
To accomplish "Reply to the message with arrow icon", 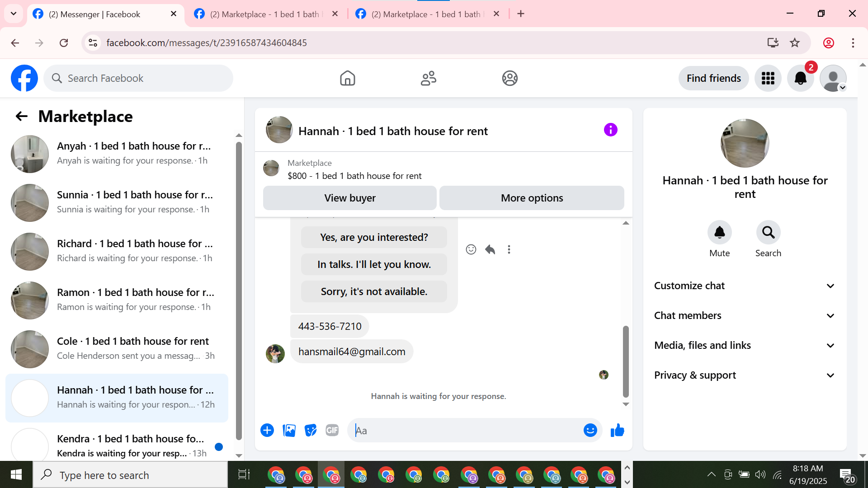I will pyautogui.click(x=490, y=249).
